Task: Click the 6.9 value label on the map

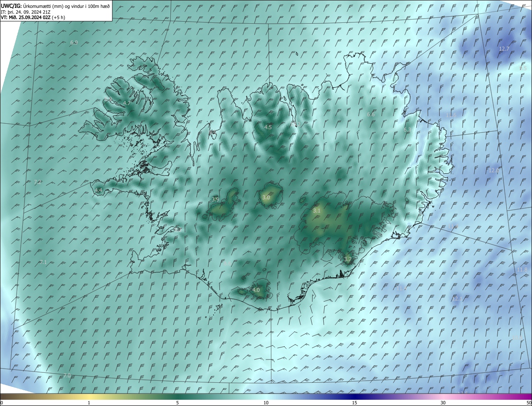Action: pyautogui.click(x=74, y=43)
